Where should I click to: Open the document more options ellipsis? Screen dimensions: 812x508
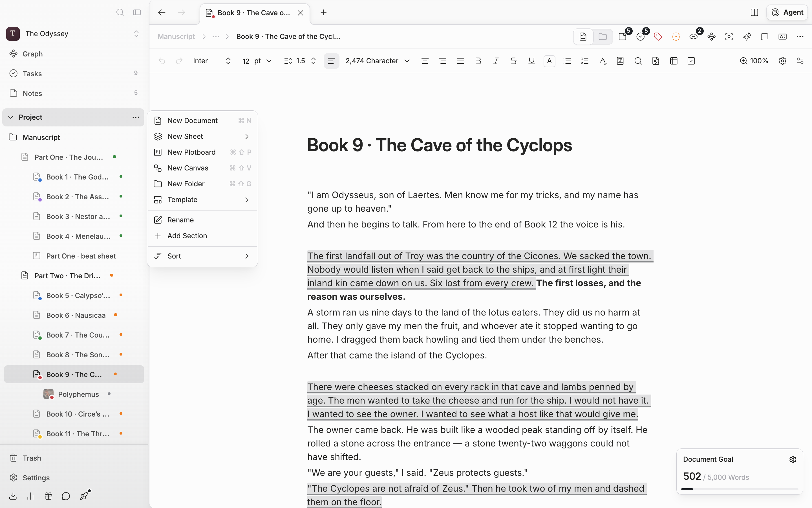[800, 37]
